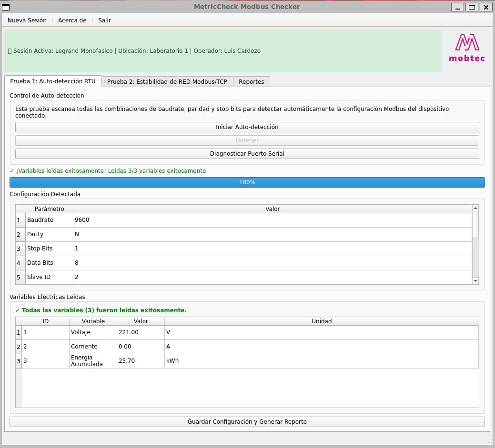Click the mobtec logo

click(x=467, y=48)
